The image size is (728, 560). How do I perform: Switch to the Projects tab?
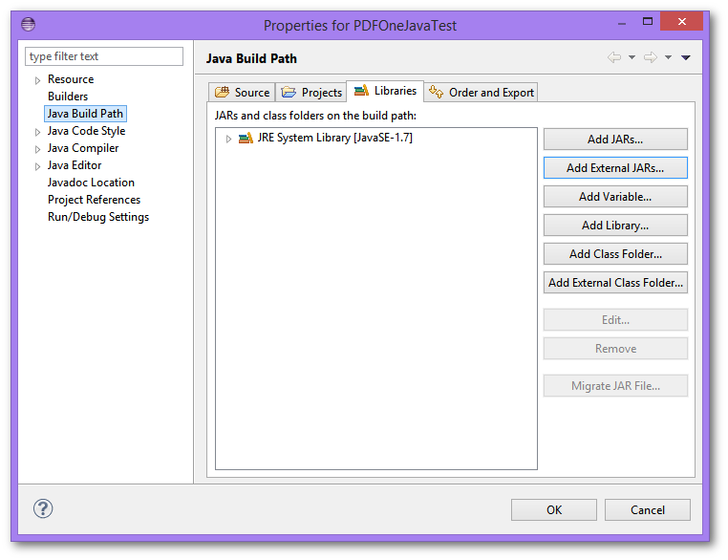(x=311, y=92)
